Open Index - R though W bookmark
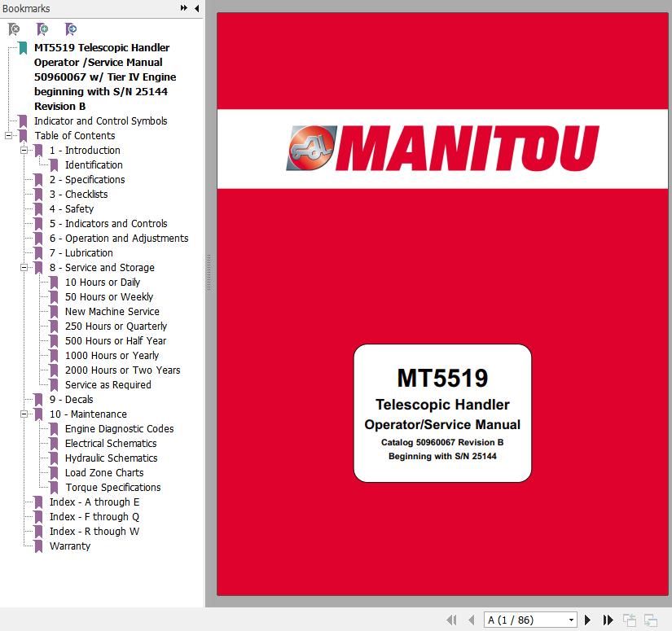The height and width of the screenshot is (631, 672). click(x=94, y=531)
